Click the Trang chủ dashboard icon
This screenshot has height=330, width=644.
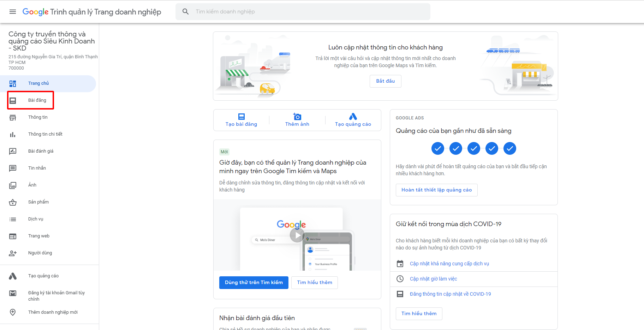click(x=13, y=84)
